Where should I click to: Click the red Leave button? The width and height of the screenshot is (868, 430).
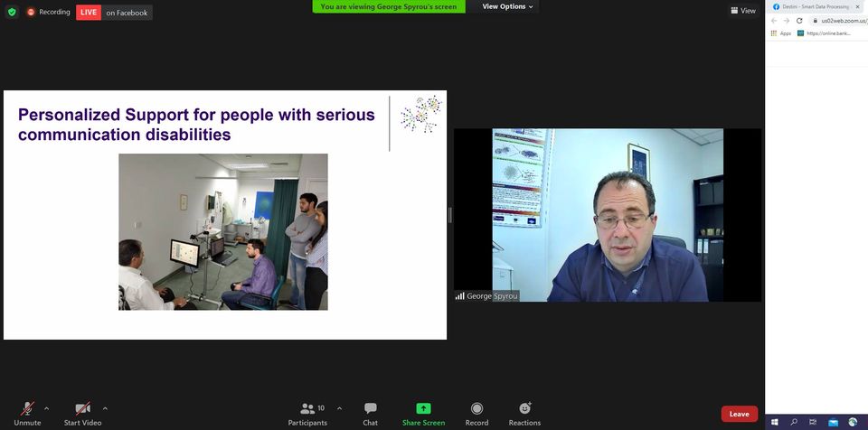739,414
